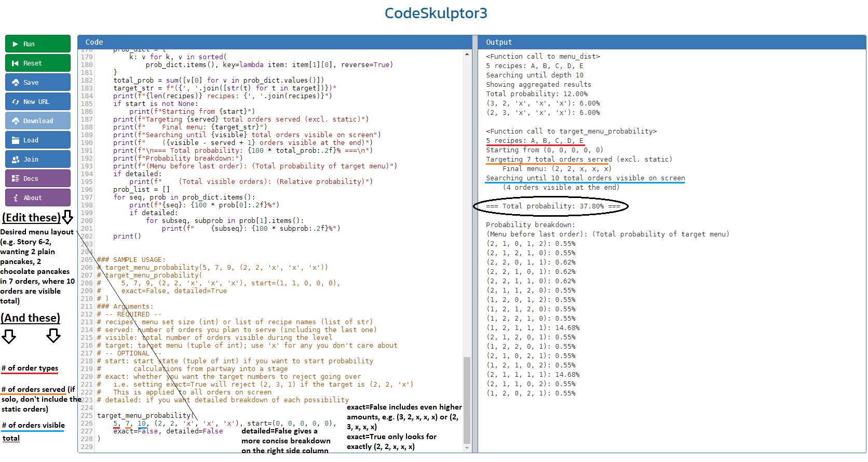This screenshot has height=462, width=868.
Task: Click 'Starting from (0, 0, 0, 0, 0)' in output
Action: [545, 150]
